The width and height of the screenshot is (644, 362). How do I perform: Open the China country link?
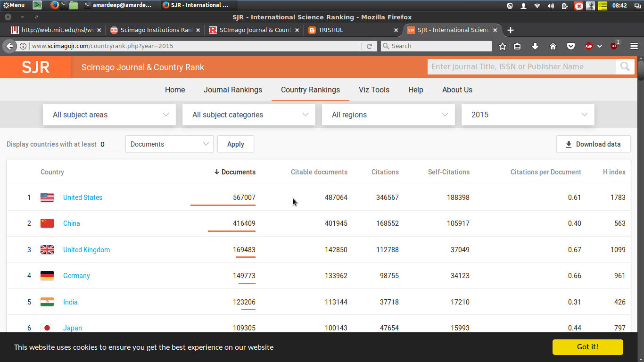click(72, 223)
